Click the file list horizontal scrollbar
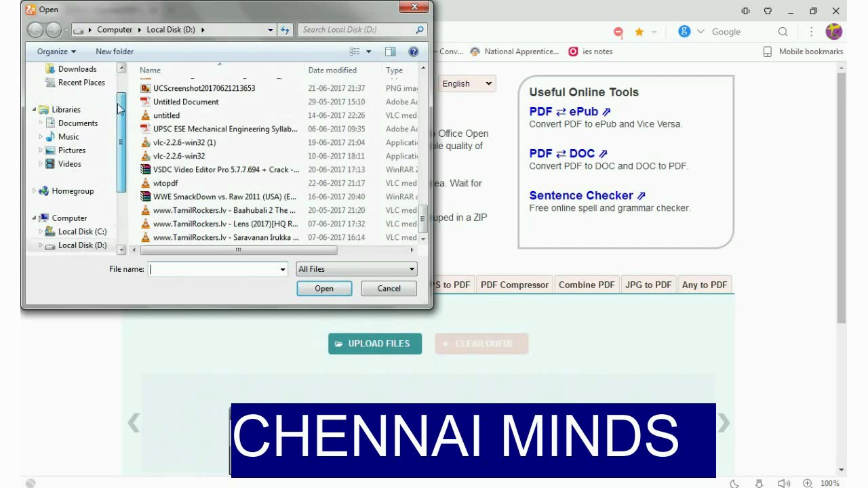868x488 pixels. coord(238,250)
